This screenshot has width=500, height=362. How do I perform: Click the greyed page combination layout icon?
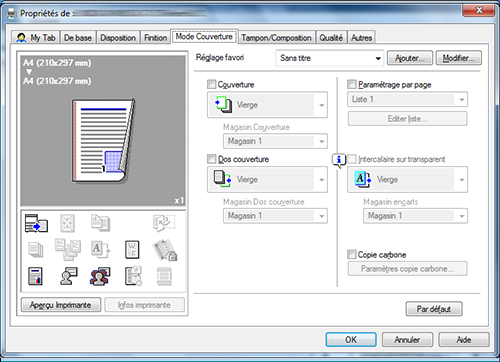67,223
